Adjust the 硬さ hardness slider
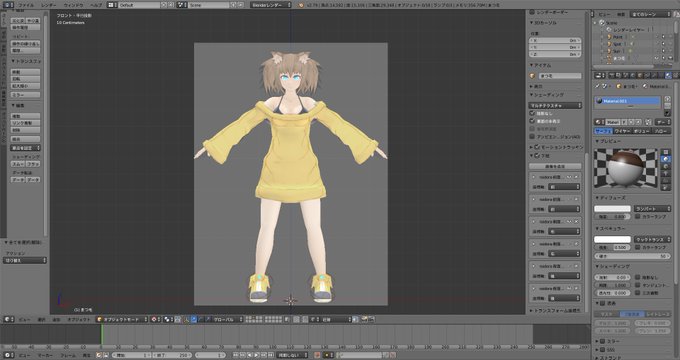680x360 pixels. [x=632, y=256]
